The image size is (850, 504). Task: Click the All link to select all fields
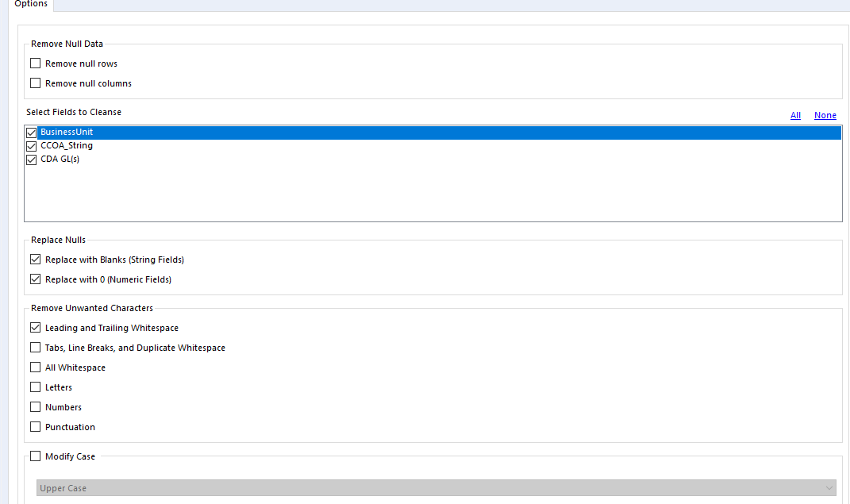tap(795, 115)
